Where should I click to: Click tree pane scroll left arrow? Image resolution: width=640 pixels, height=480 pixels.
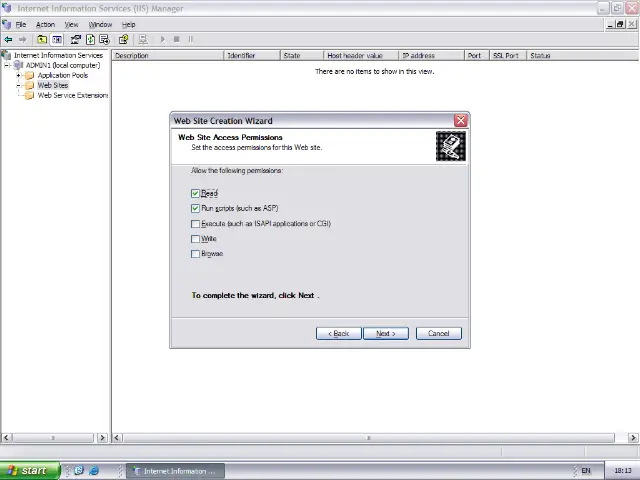[6, 438]
